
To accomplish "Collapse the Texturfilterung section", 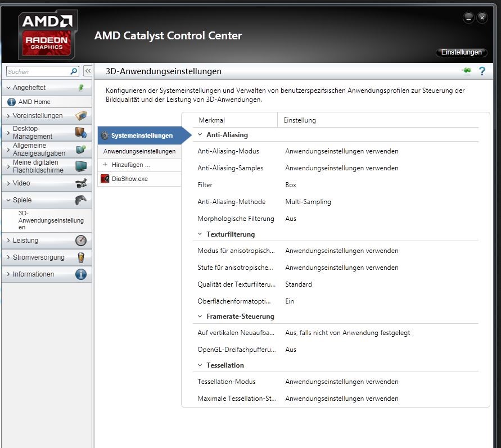I will 200,234.
